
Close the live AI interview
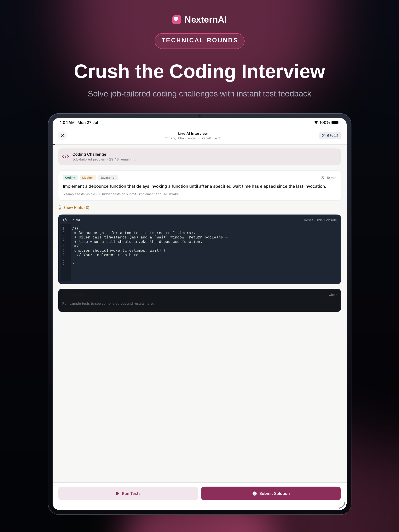tap(62, 136)
